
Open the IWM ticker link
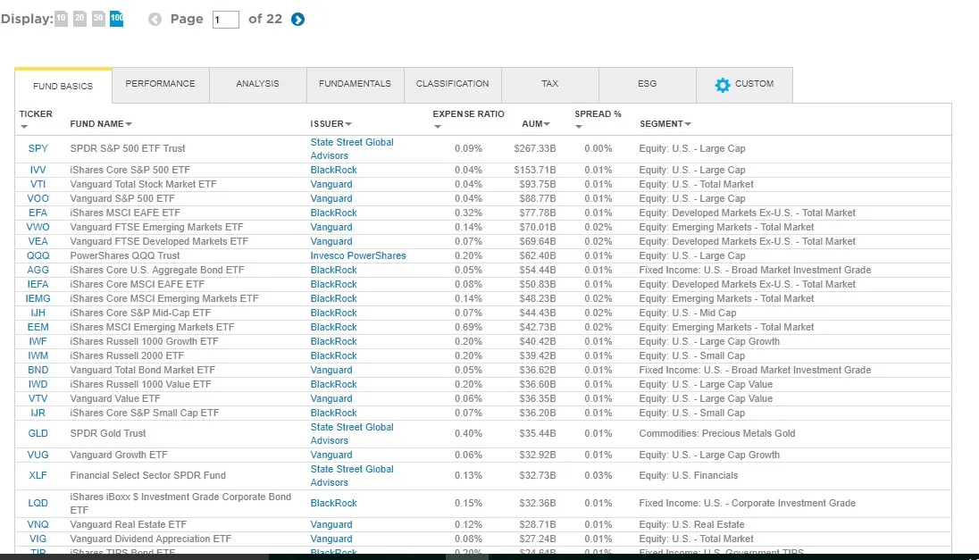coord(38,355)
